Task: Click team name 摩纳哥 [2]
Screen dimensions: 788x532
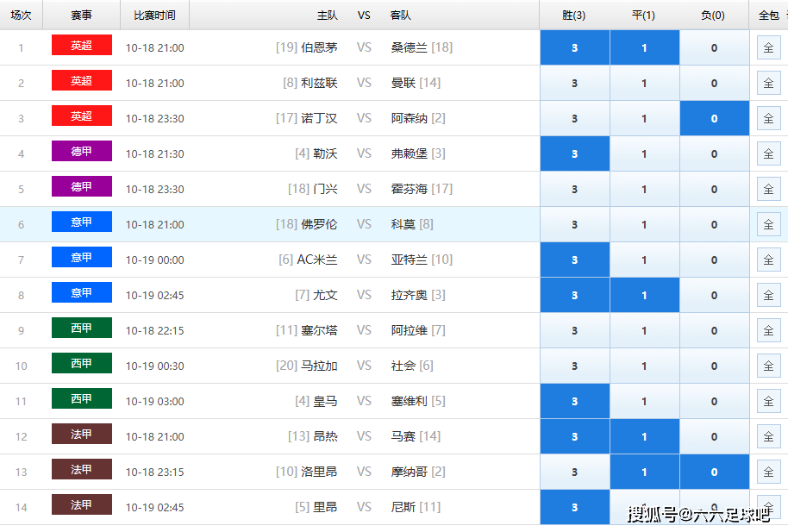Action: [418, 472]
